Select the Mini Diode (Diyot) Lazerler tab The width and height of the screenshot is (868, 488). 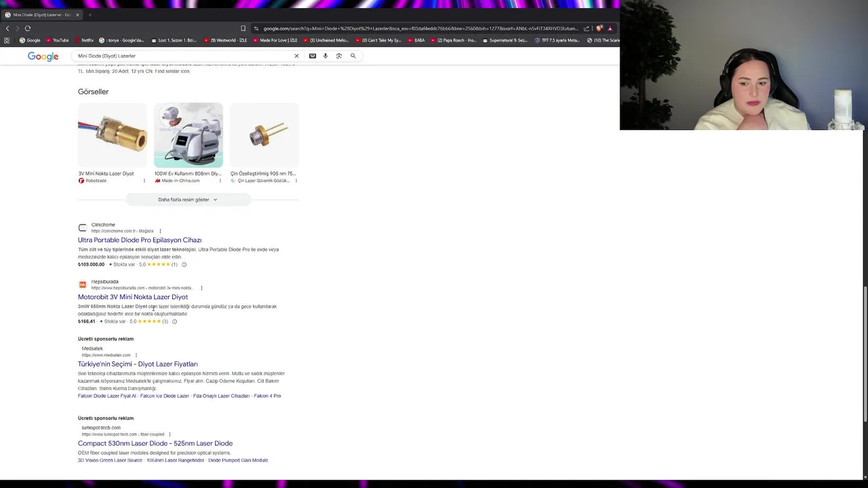(41, 14)
